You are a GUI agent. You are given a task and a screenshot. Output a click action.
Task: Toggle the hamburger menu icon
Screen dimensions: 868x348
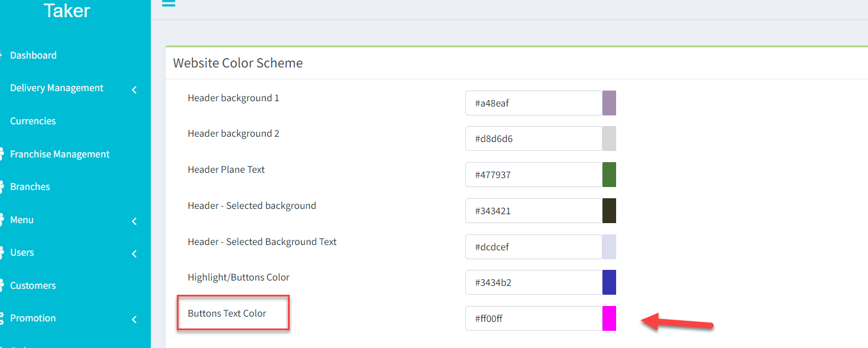coord(169,3)
